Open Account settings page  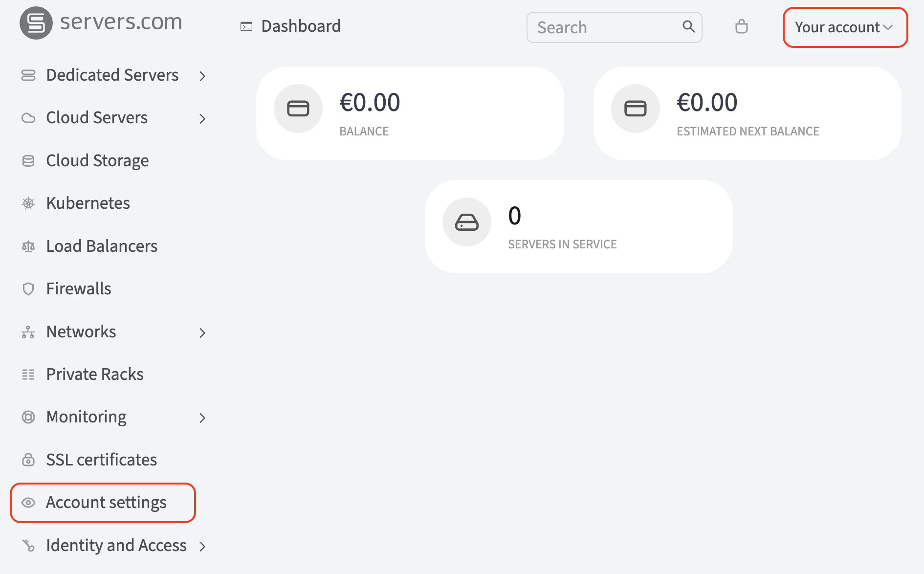103,503
